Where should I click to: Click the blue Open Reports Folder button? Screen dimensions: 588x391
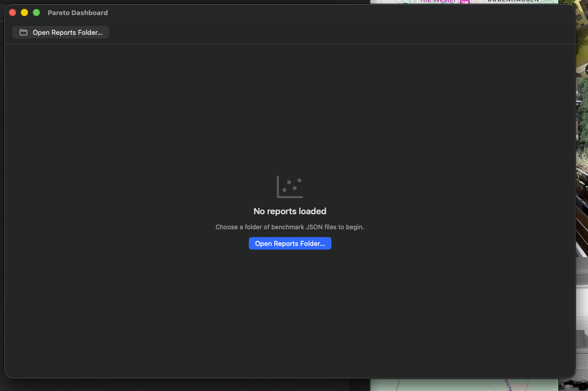[x=290, y=243]
